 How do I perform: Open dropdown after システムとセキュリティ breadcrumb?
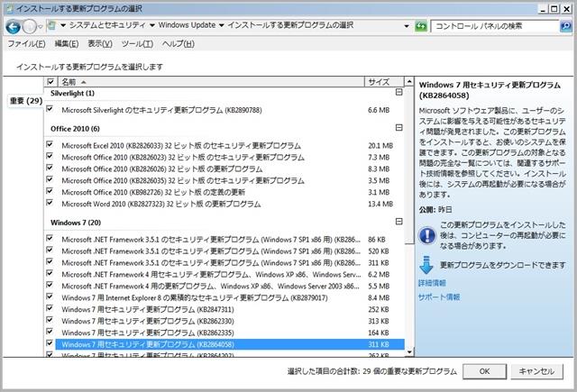click(152, 25)
